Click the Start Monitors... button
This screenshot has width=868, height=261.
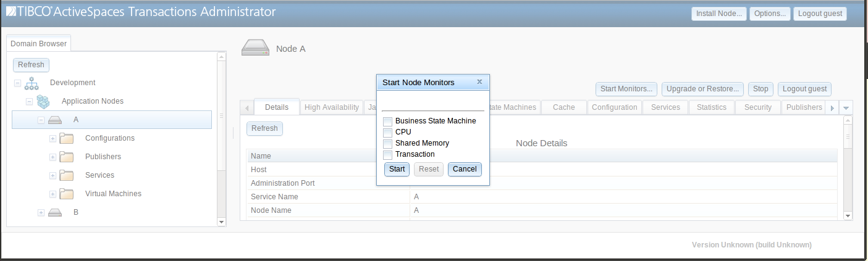pos(626,89)
